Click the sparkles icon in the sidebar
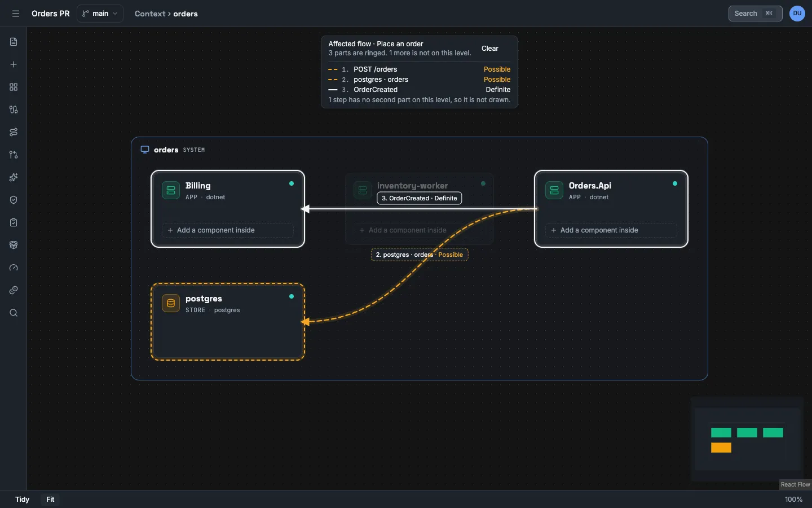The height and width of the screenshot is (508, 812). [14, 177]
